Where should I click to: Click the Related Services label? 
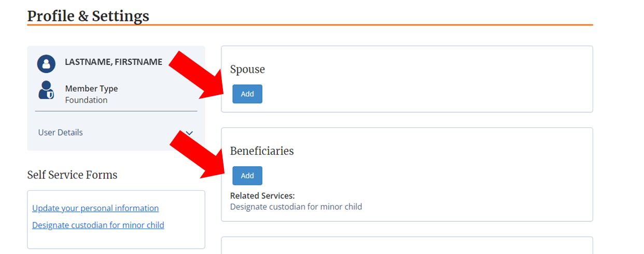tap(262, 196)
